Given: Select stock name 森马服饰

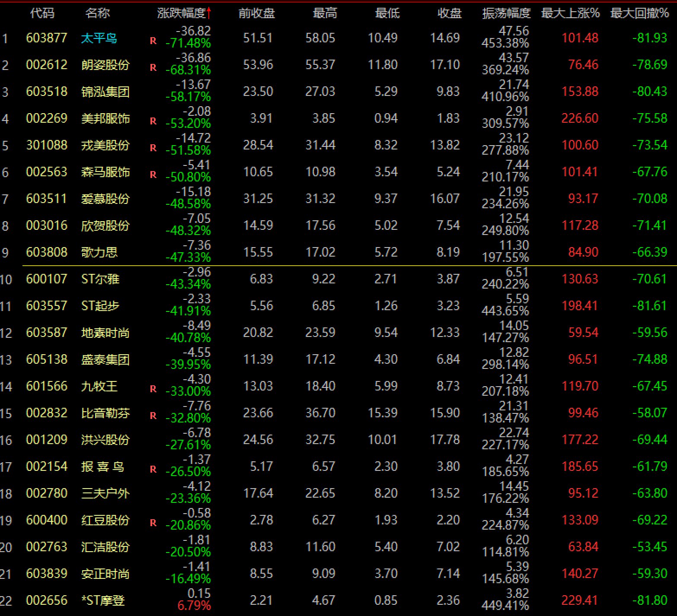Looking at the screenshot, I should click(105, 172).
